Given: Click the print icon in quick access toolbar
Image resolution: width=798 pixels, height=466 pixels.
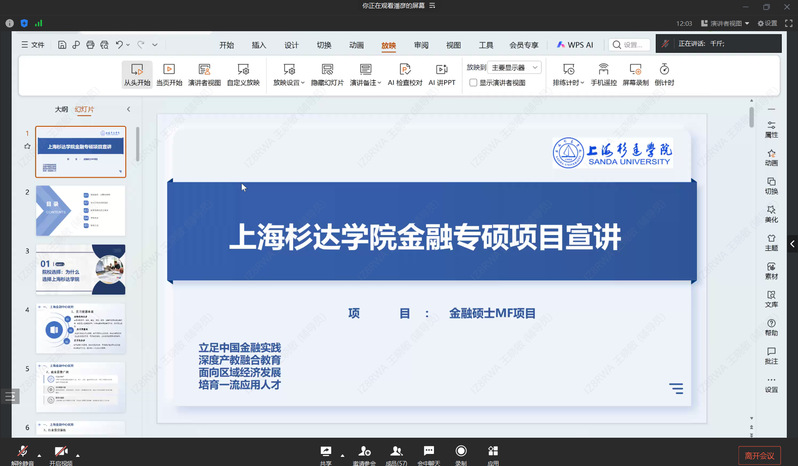Looking at the screenshot, I should [90, 45].
